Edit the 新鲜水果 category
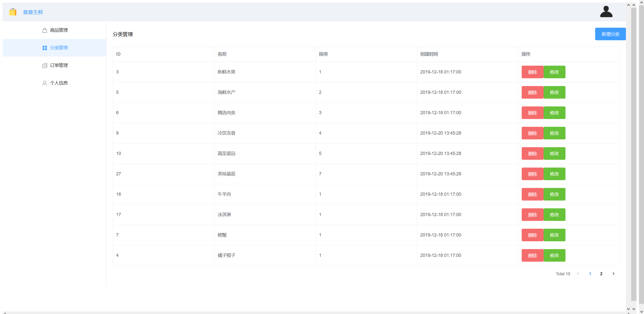The image size is (644, 314). click(x=554, y=72)
